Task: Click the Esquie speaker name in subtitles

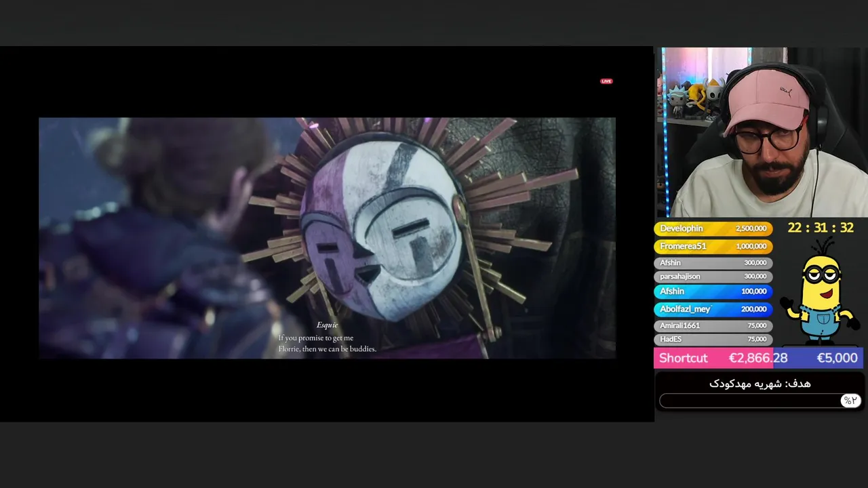Action: point(327,325)
